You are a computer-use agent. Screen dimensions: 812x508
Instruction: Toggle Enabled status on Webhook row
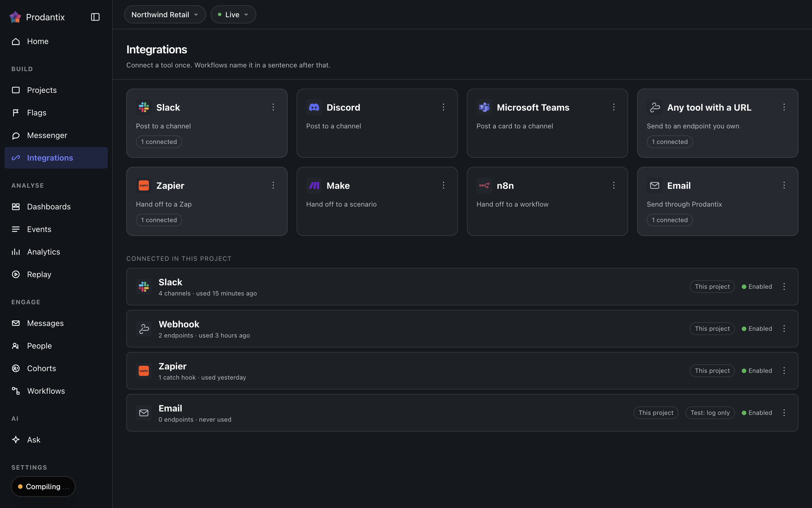pos(757,329)
